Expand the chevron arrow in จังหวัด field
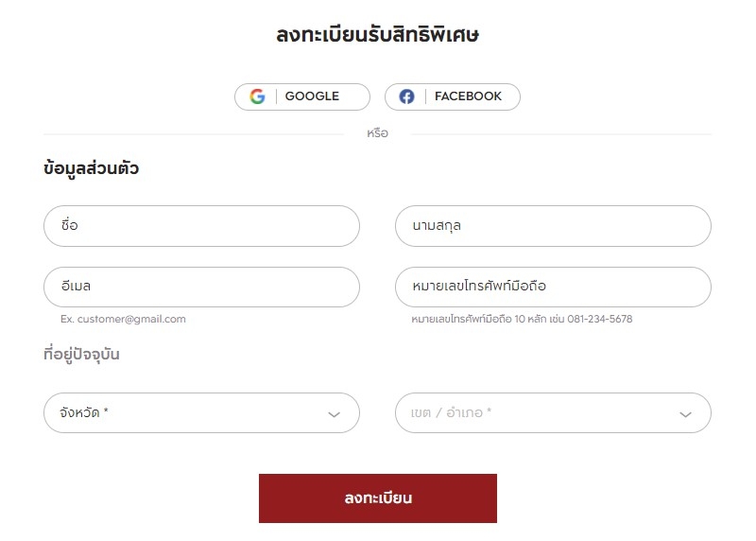The height and width of the screenshot is (541, 756). pyautogui.click(x=334, y=414)
